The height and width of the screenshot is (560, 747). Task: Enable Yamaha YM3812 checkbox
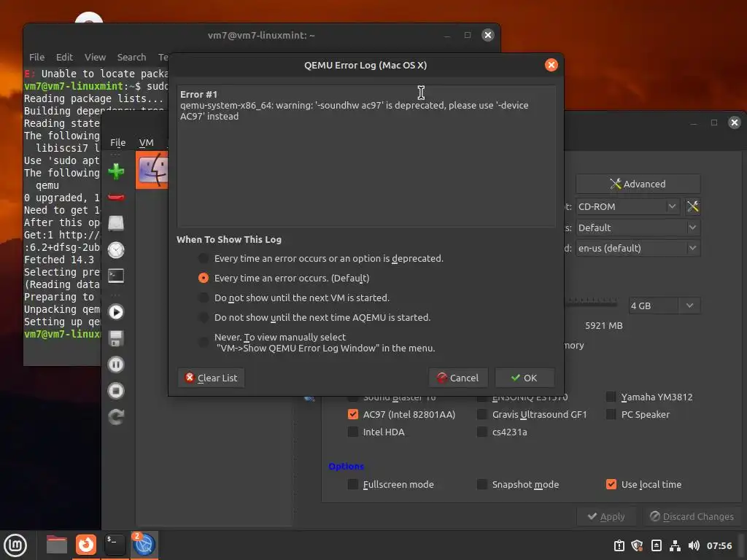[611, 397]
